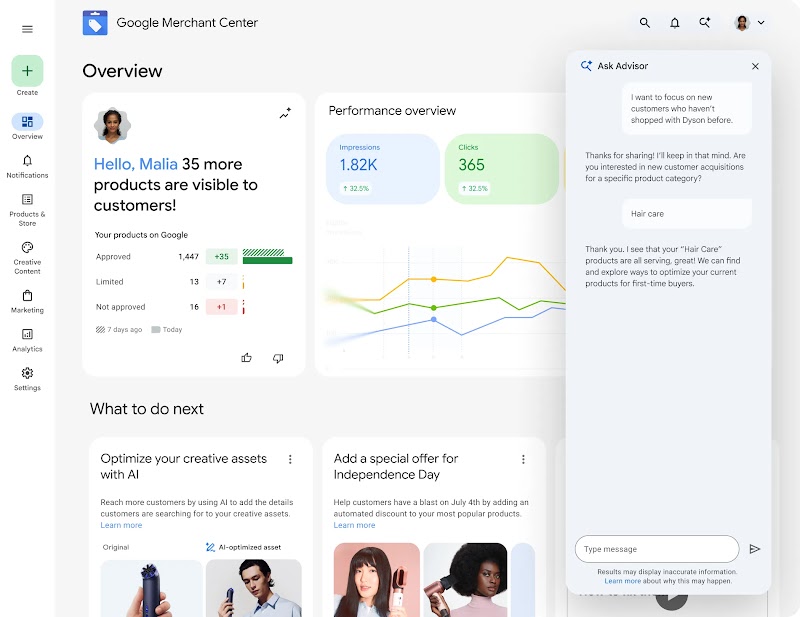The image size is (800, 617).
Task: Click Add a special offer title
Action: pyautogui.click(x=395, y=466)
